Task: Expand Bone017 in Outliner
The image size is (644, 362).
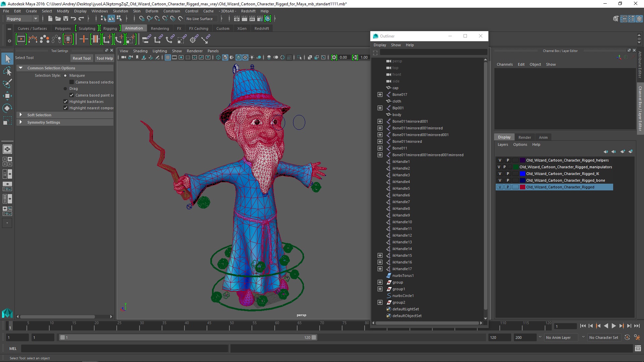Action: click(380, 95)
